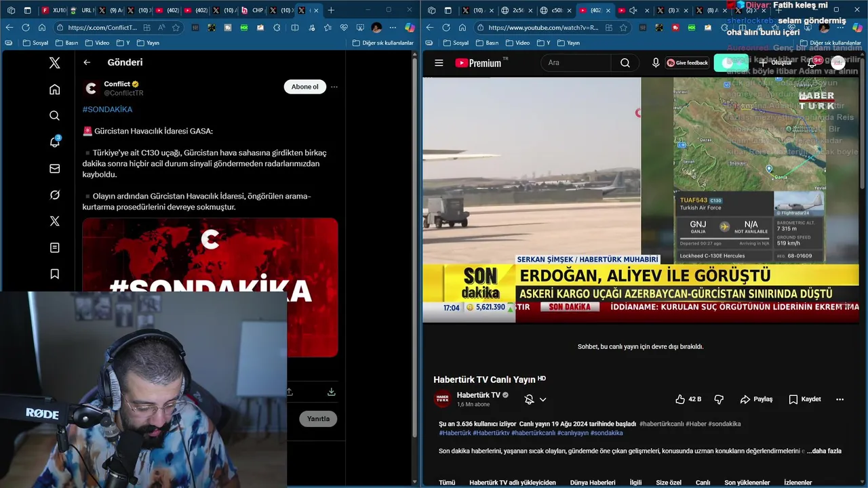
Task: Expand notification options chevron for Habertürk
Action: (x=542, y=399)
